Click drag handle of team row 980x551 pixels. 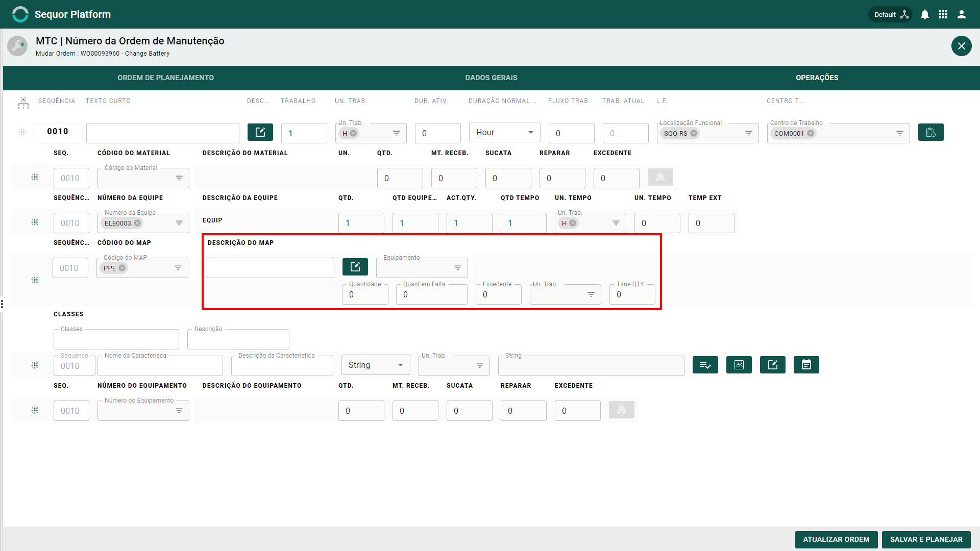coord(35,222)
